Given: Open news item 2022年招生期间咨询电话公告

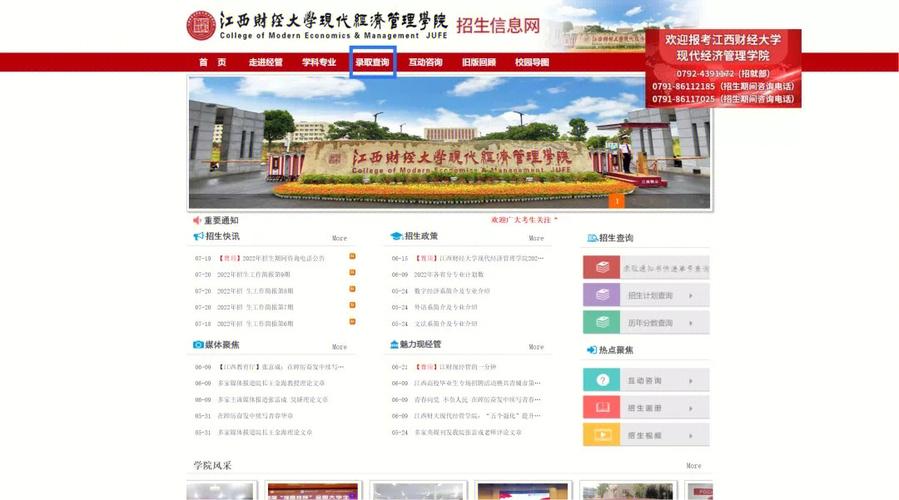Looking at the screenshot, I should coord(272,259).
